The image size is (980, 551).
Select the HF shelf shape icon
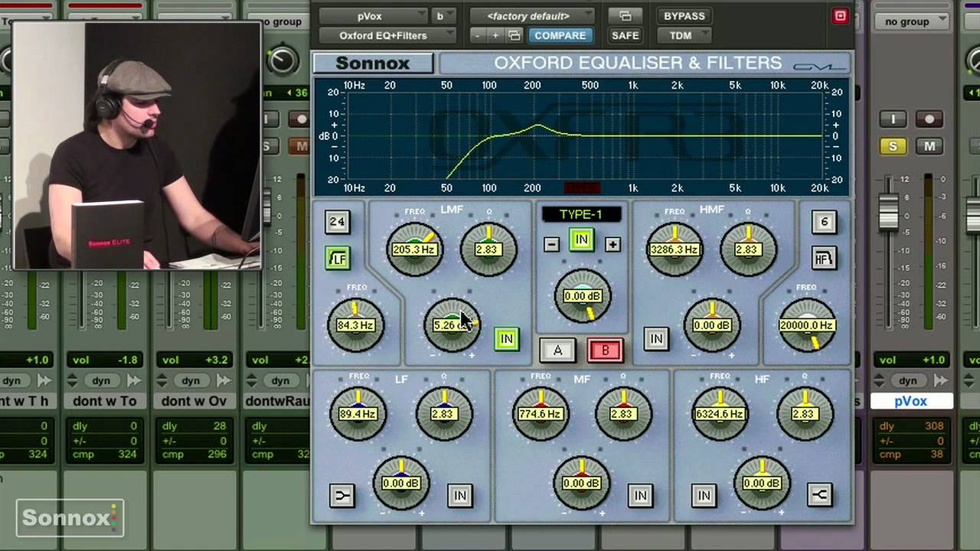tap(819, 495)
